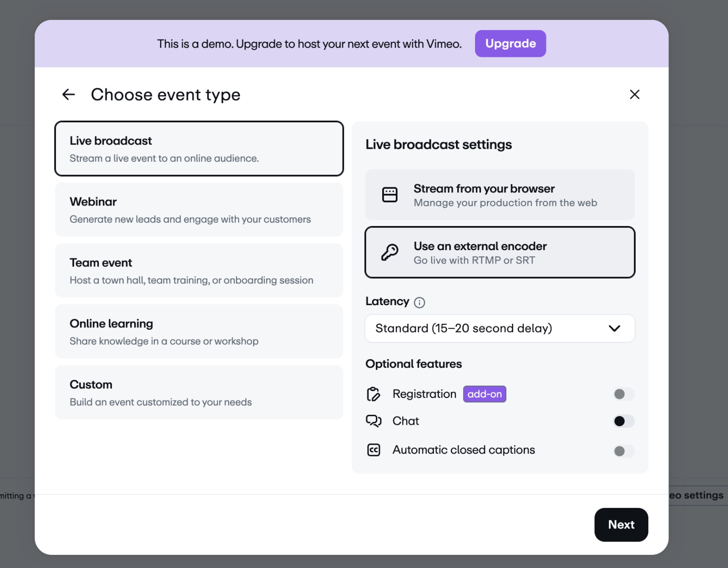This screenshot has height=568, width=728.
Task: Click the Chat bubbles icon
Action: point(373,421)
